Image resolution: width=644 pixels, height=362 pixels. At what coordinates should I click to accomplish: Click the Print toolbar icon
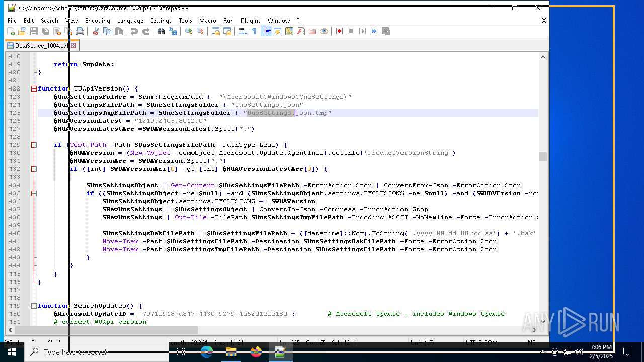click(79, 31)
